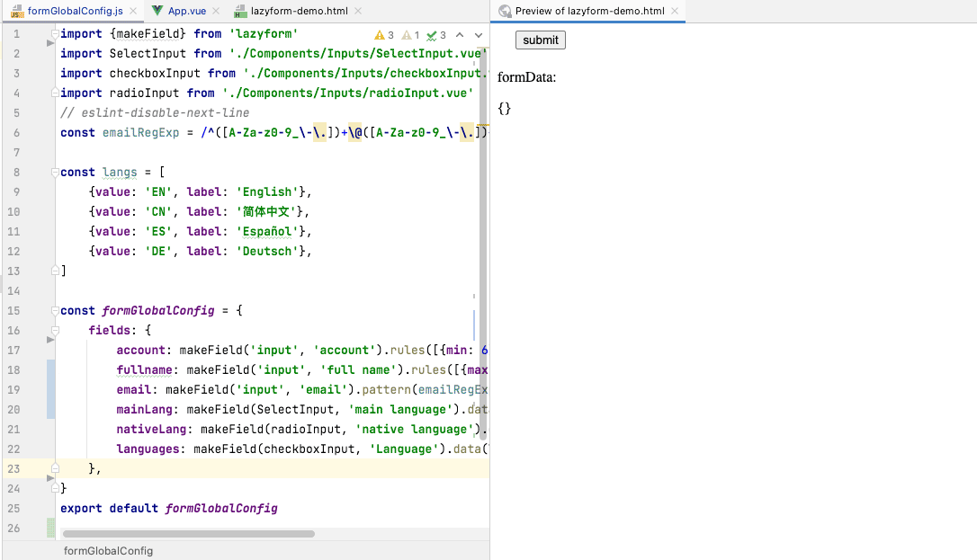
Task: Open the lazyform-demo.html editor tab
Action: [299, 11]
